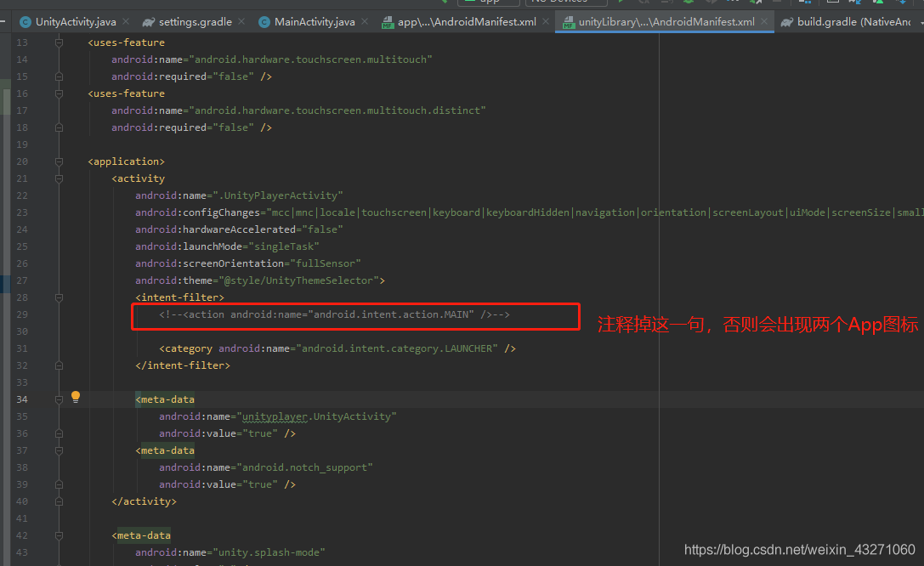Viewport: 924px width, 566px height.
Task: Fold the meta-data block at line 42
Action: (59, 535)
